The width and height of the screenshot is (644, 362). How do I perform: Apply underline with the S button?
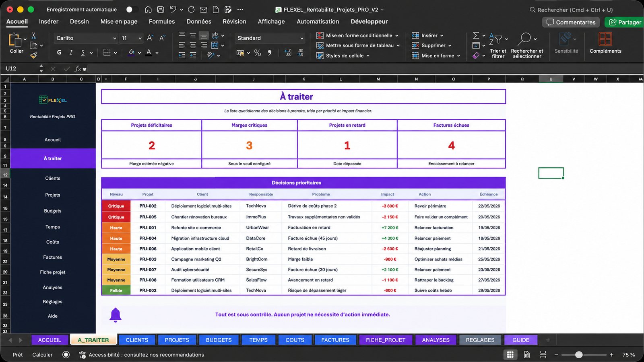83,52
